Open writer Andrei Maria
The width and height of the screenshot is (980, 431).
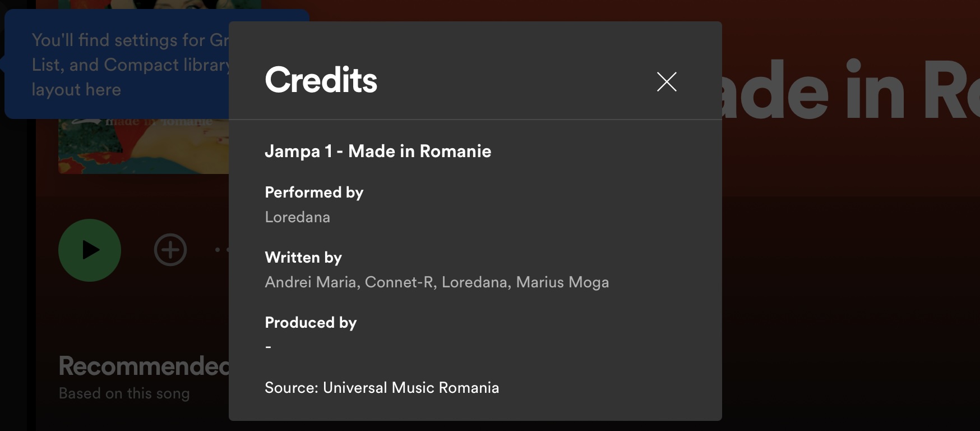pyautogui.click(x=311, y=282)
